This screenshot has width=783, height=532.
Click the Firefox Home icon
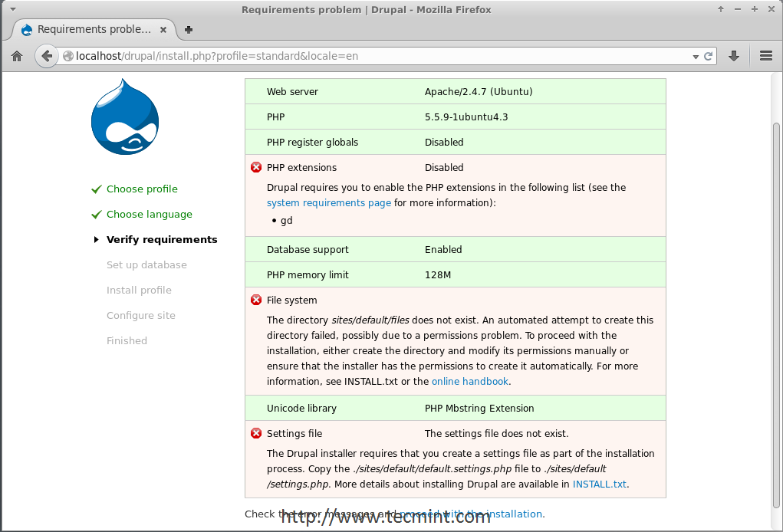point(17,56)
